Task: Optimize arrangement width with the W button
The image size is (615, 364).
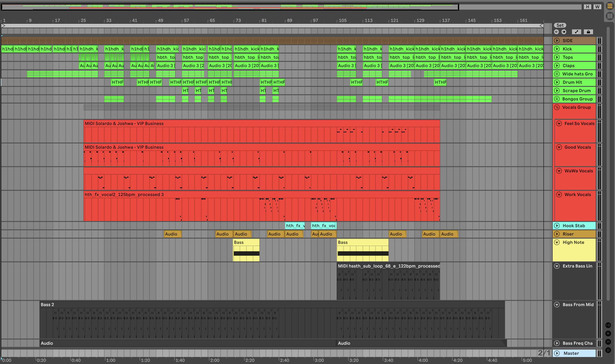Action: point(597,7)
